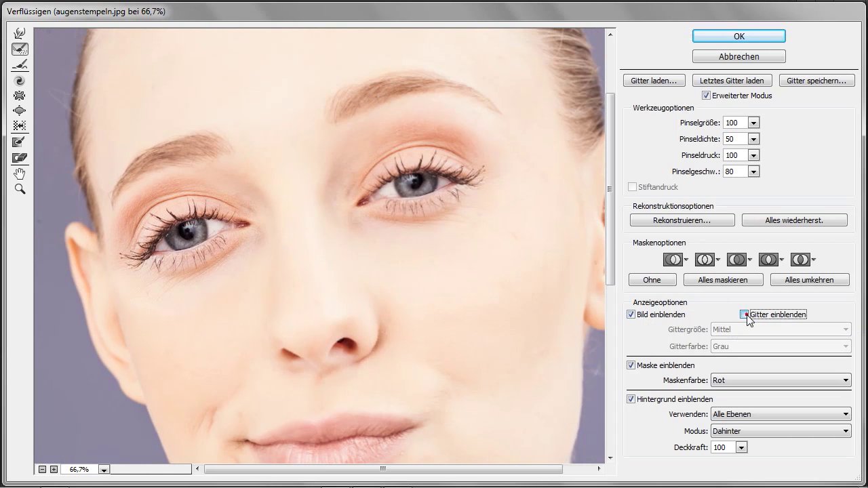The width and height of the screenshot is (868, 488).
Task: Select the Pucker tool
Action: click(20, 96)
